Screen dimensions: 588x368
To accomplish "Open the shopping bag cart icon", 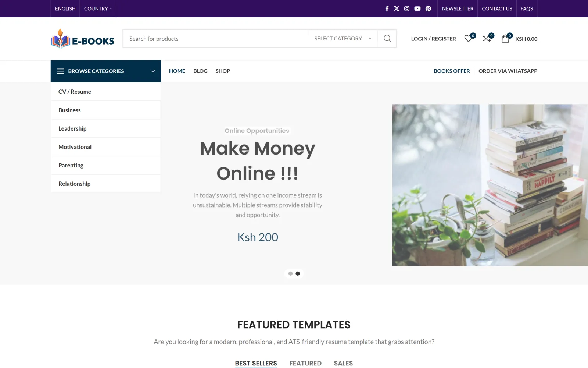I will (x=506, y=38).
